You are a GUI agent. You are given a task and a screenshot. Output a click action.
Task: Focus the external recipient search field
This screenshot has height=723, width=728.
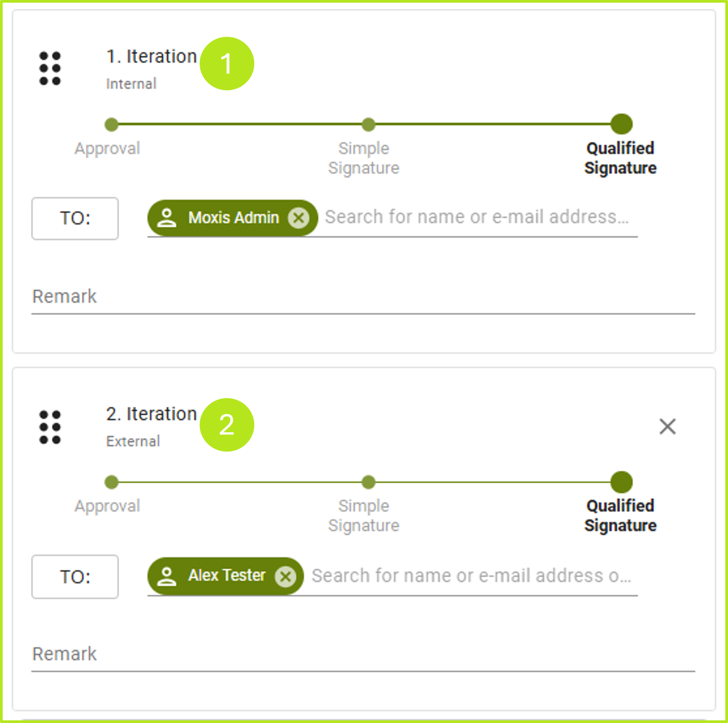pos(471,576)
